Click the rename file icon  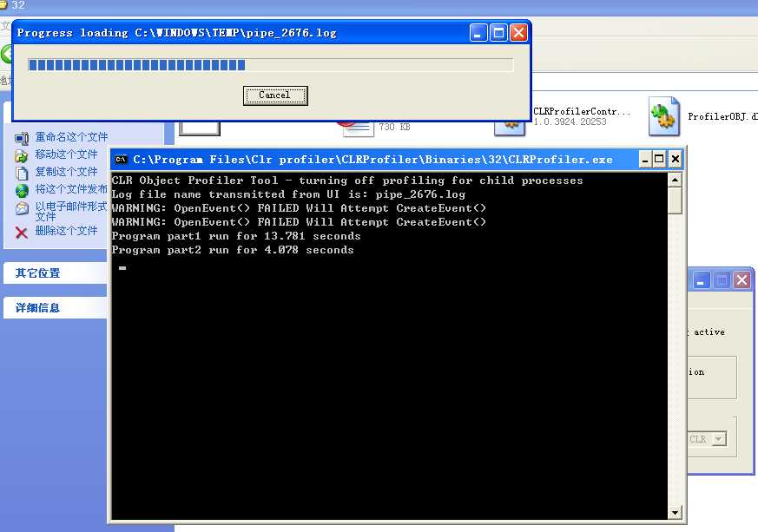[x=22, y=138]
